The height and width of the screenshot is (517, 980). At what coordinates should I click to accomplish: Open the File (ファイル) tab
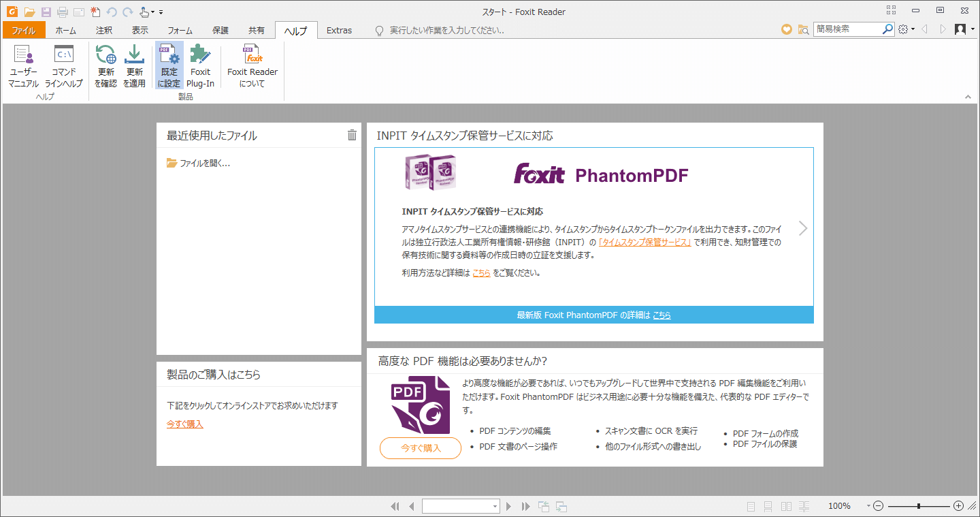[x=24, y=30]
